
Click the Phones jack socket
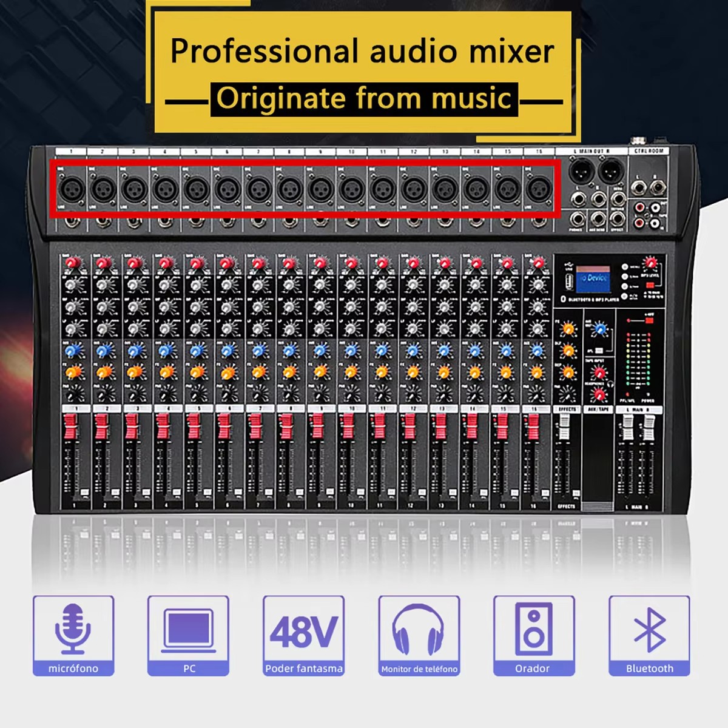578,218
